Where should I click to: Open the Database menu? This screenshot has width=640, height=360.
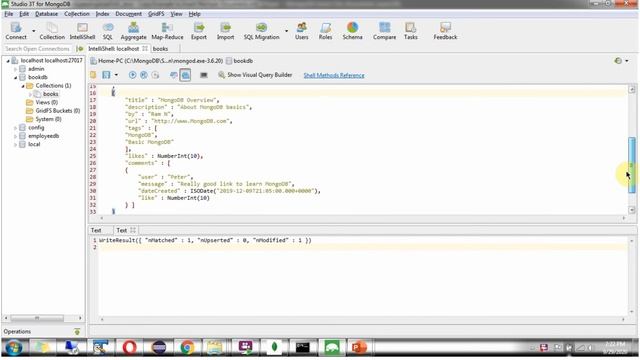46,14
